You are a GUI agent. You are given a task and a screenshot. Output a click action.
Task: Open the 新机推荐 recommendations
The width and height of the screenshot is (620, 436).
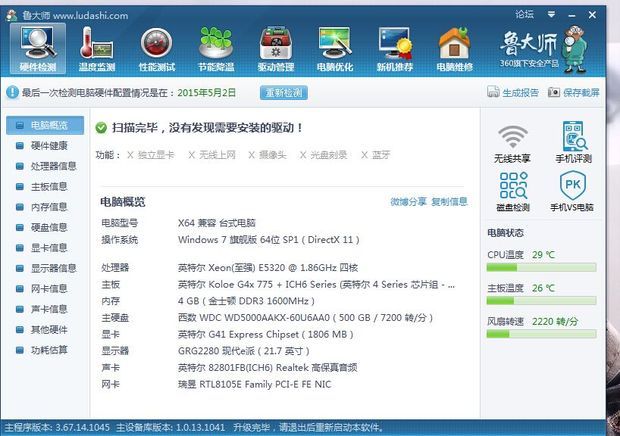pyautogui.click(x=395, y=49)
